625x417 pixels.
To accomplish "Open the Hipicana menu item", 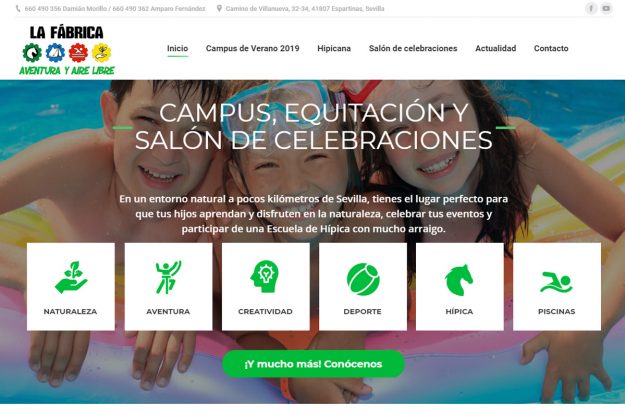I will (334, 48).
